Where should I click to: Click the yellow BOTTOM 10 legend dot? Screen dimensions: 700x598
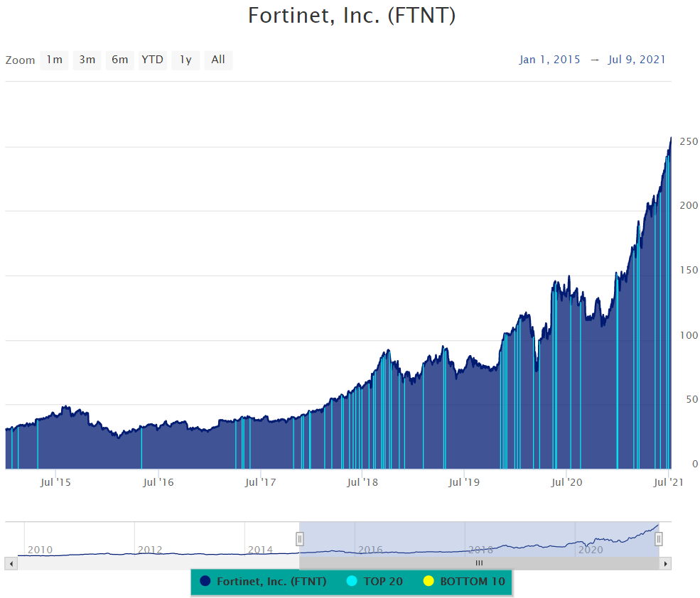[429, 581]
